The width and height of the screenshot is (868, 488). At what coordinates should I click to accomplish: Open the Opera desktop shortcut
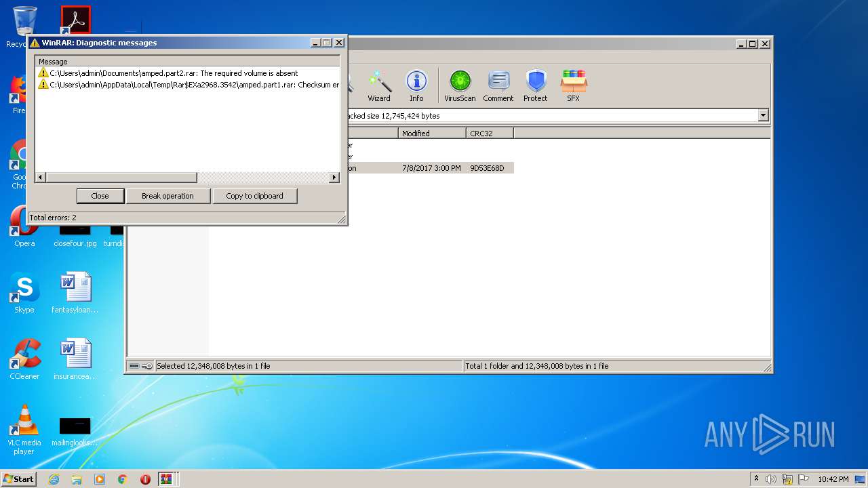click(24, 227)
